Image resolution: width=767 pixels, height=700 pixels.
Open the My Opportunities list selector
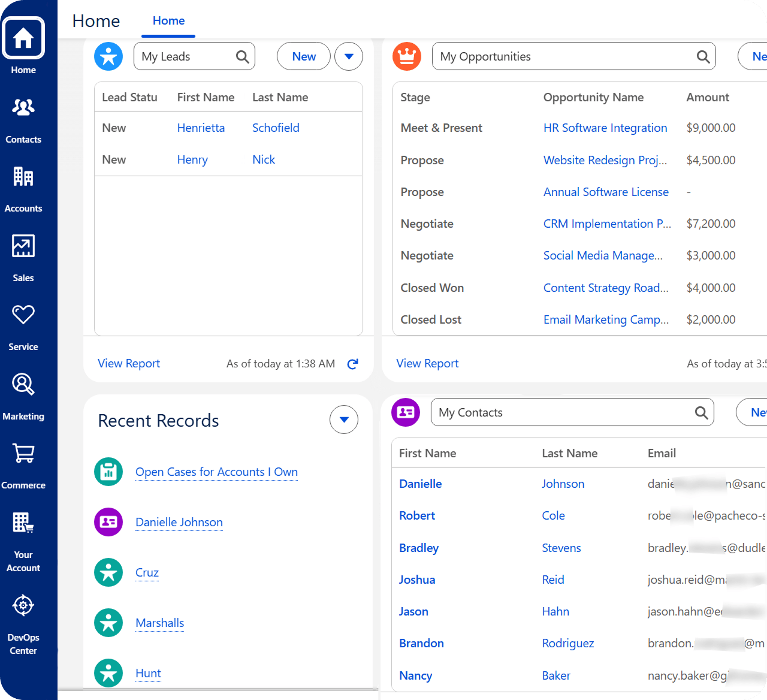(x=573, y=56)
